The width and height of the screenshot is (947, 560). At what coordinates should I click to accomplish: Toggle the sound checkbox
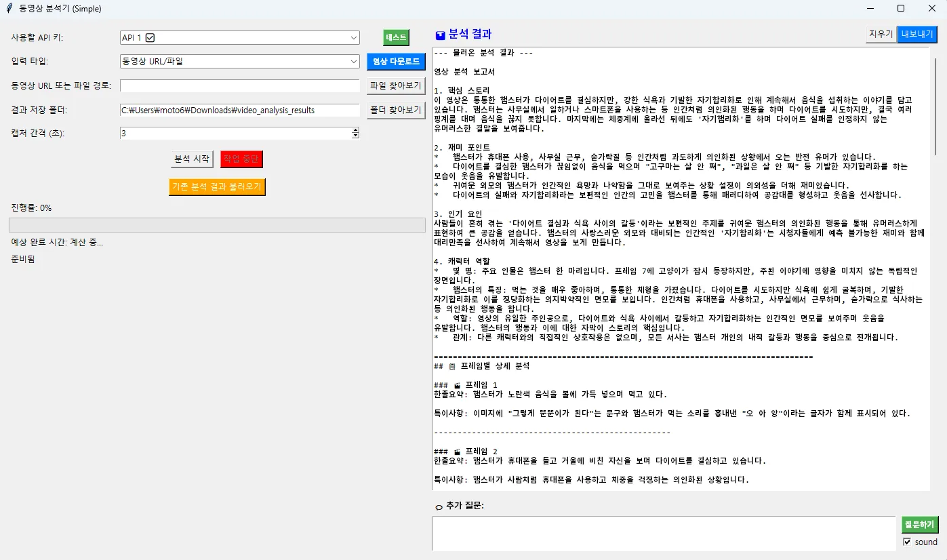907,542
